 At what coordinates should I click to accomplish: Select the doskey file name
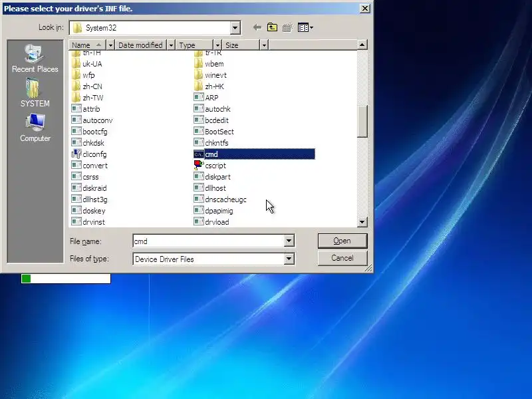pyautogui.click(x=94, y=211)
